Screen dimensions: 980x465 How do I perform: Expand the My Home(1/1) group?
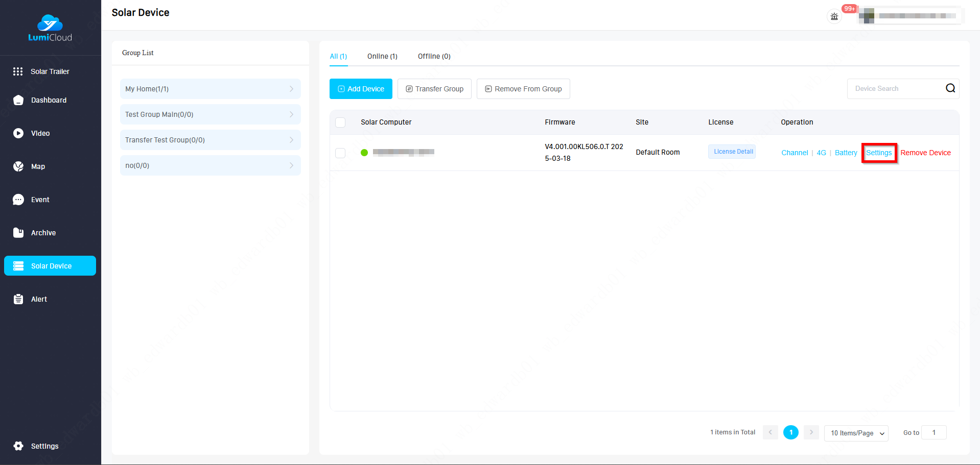click(x=210, y=89)
